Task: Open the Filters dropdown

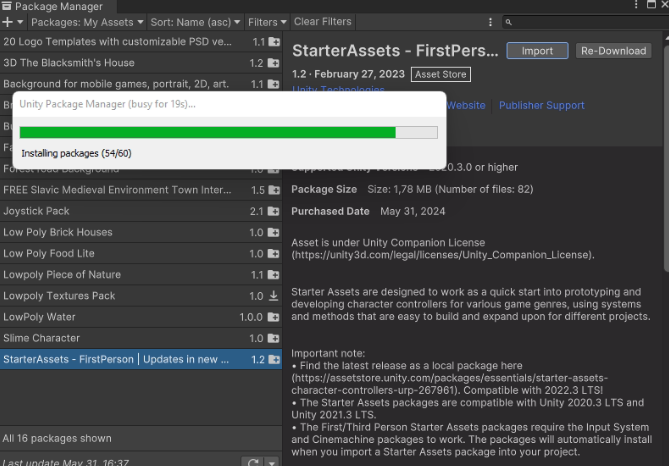Action: pyautogui.click(x=267, y=22)
